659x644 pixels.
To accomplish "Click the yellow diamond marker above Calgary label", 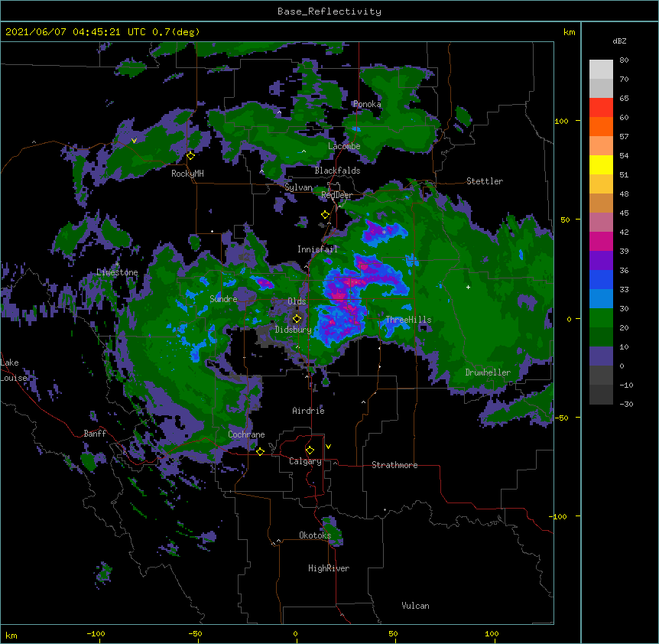I will pos(310,450).
